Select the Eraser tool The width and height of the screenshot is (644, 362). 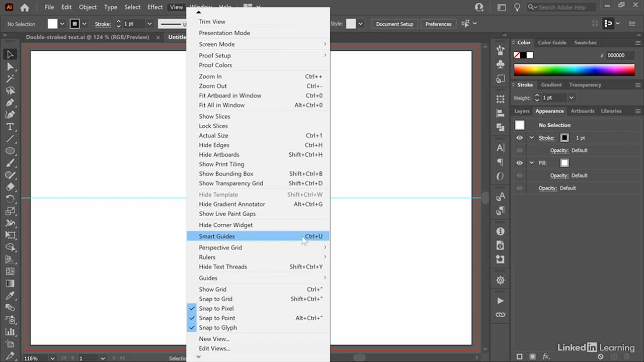10,187
